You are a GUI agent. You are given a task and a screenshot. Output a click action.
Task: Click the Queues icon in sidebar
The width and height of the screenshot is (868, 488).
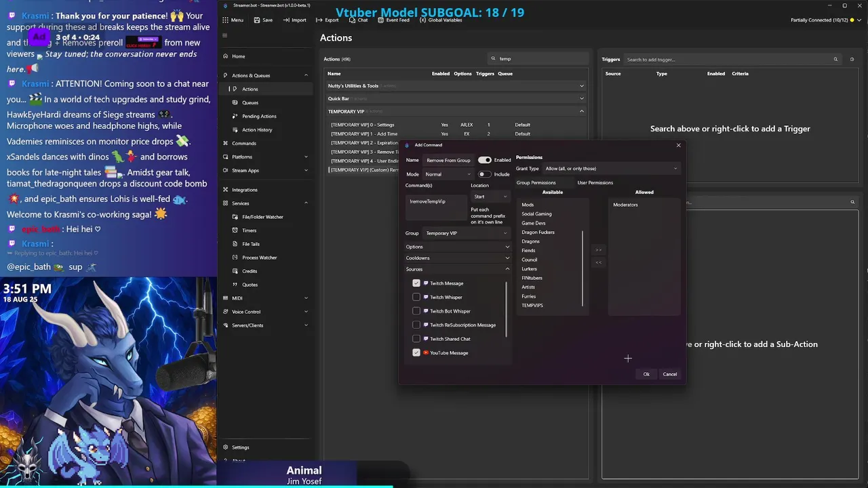coord(235,102)
